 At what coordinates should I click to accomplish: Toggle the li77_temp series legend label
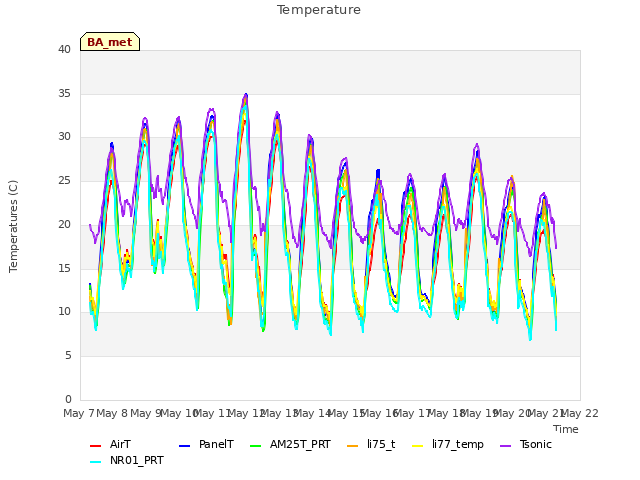[x=458, y=444]
